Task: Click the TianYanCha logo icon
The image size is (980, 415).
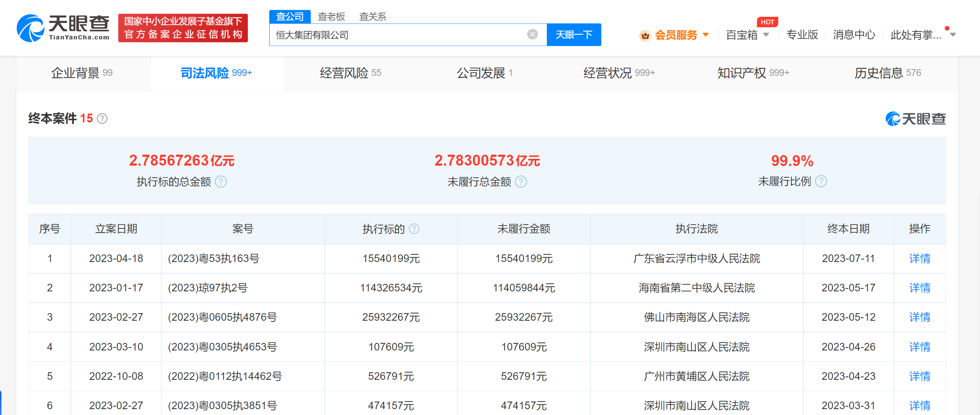Action: (30, 28)
